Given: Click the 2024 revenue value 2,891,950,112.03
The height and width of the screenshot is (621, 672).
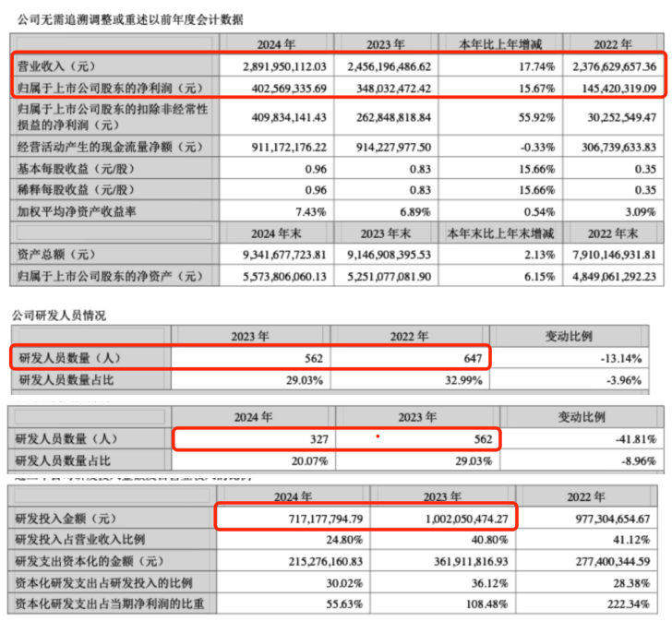Looking at the screenshot, I should pos(279,66).
